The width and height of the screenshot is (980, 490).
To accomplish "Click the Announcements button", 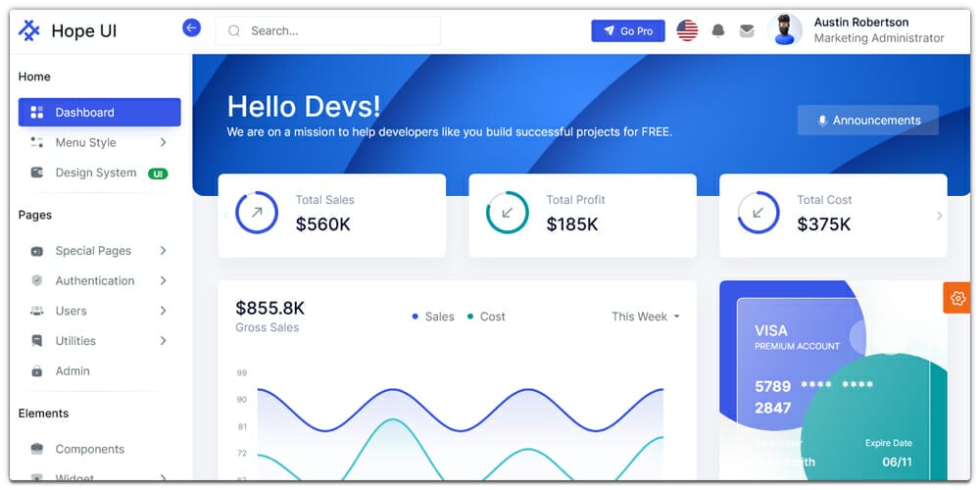I will click(x=868, y=120).
